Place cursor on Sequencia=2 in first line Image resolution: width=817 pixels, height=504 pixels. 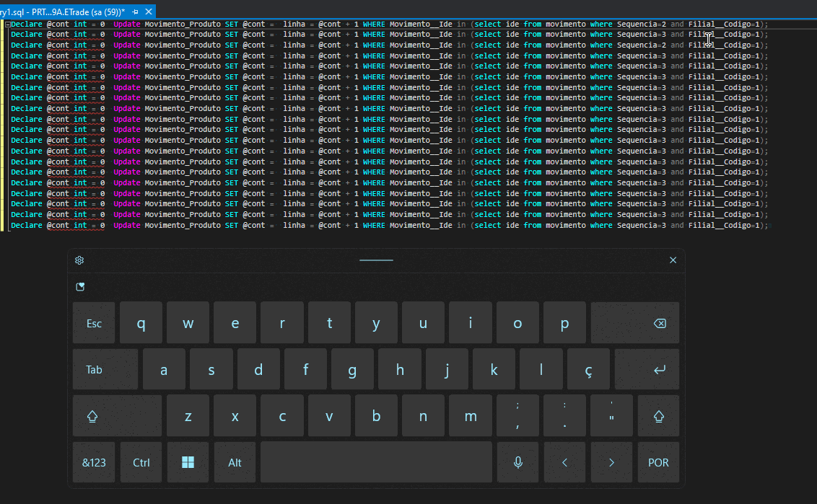[x=642, y=24]
